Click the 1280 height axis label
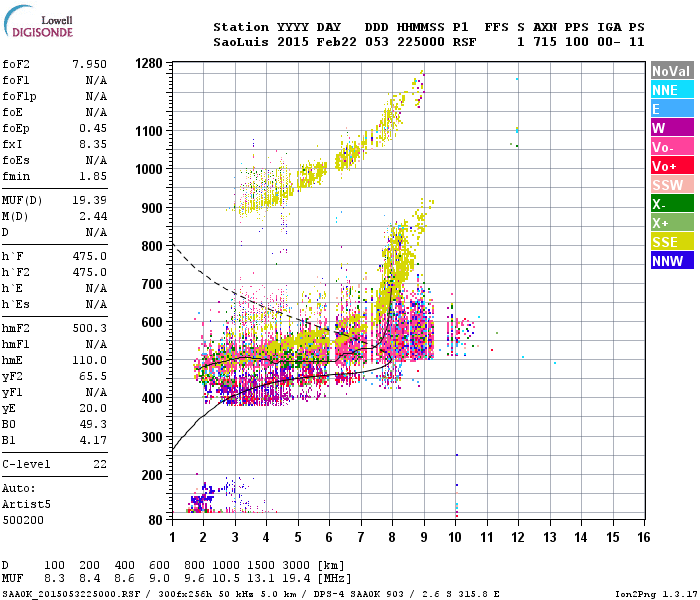 149,63
